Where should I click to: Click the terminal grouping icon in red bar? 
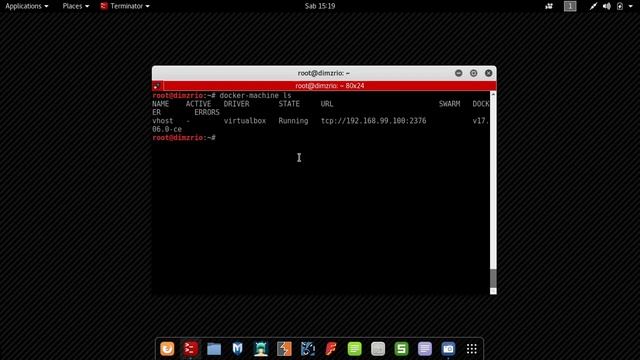[x=157, y=86]
